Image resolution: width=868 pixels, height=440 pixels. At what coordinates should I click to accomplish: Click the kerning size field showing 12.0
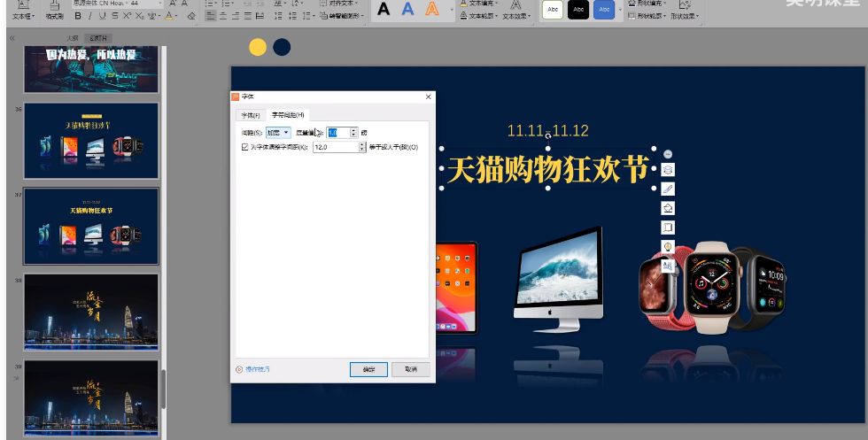[x=336, y=147]
